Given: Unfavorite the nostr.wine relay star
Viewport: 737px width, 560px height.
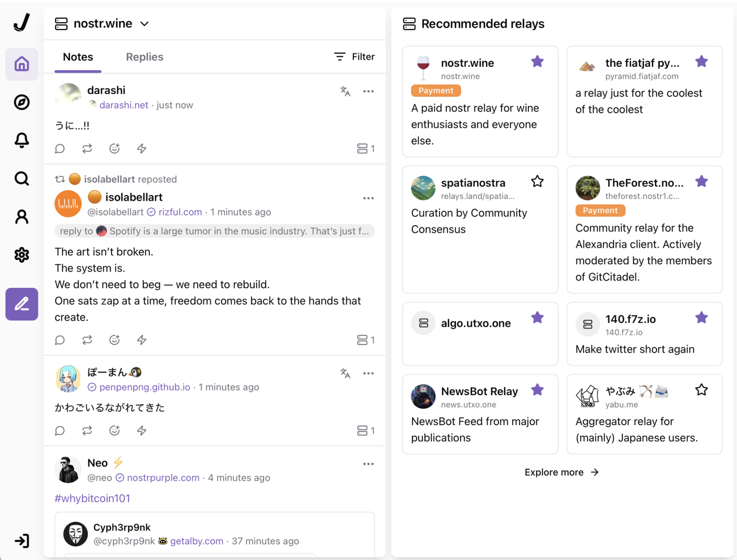Looking at the screenshot, I should 537,62.
